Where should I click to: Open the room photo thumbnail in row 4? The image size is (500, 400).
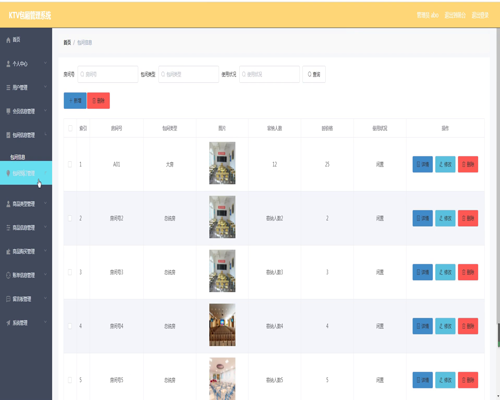(x=222, y=325)
